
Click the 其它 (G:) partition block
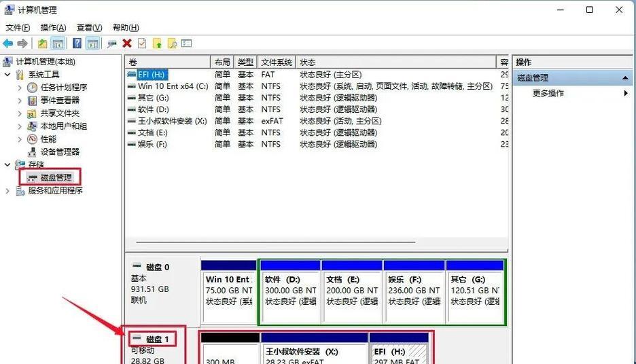pyautogui.click(x=475, y=293)
